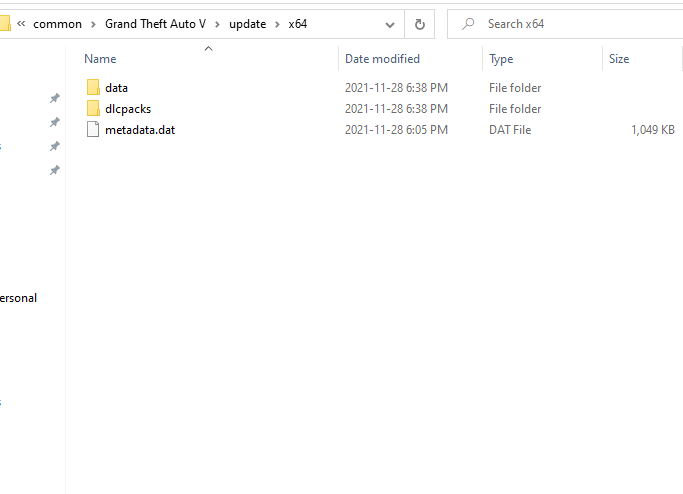Viewport: 683px width, 494px height.
Task: Sort by Size column header
Action: (x=619, y=59)
